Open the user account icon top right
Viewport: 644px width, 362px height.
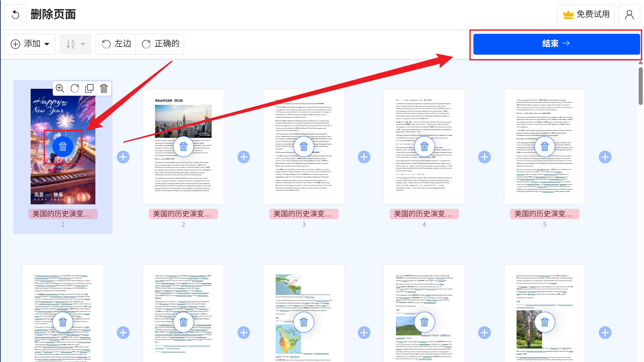(629, 14)
